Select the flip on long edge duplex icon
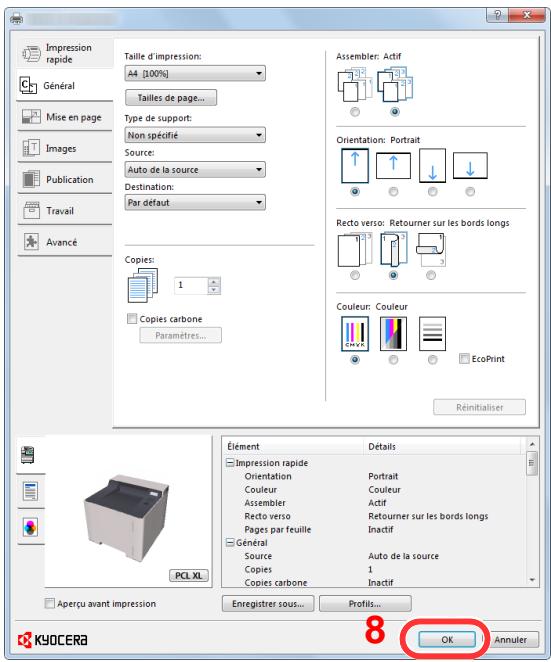Image resolution: width=551 pixels, height=662 pixels. click(393, 250)
